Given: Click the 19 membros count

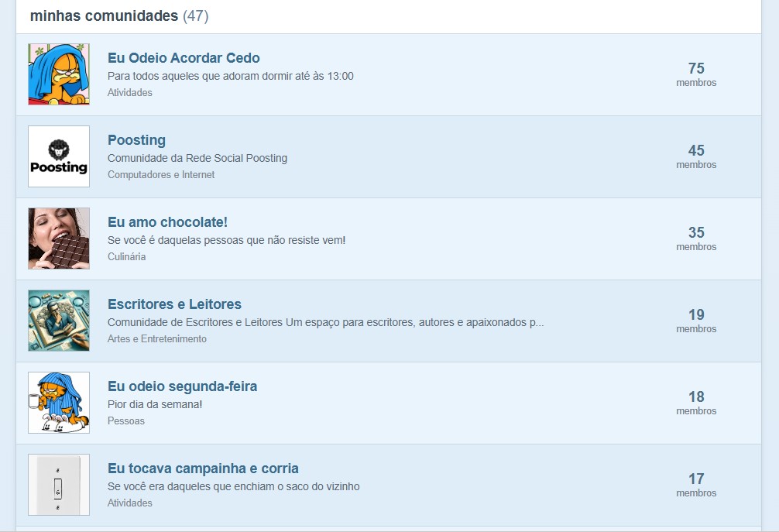Looking at the screenshot, I should [x=696, y=321].
